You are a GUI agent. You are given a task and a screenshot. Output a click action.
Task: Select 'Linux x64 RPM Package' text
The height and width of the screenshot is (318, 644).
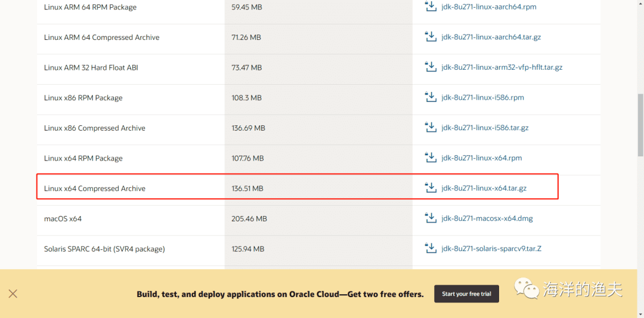tap(83, 158)
